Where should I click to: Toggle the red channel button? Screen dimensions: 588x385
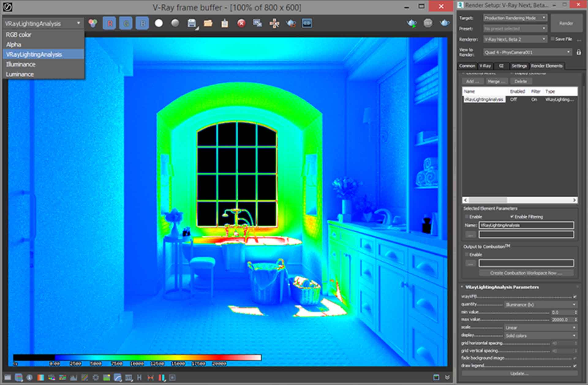[x=110, y=24]
